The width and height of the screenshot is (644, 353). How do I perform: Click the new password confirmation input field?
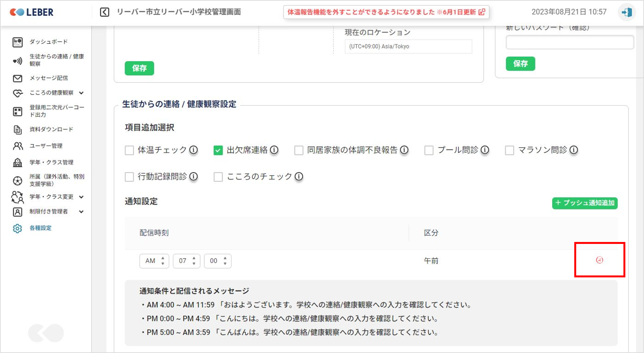pyautogui.click(x=569, y=42)
